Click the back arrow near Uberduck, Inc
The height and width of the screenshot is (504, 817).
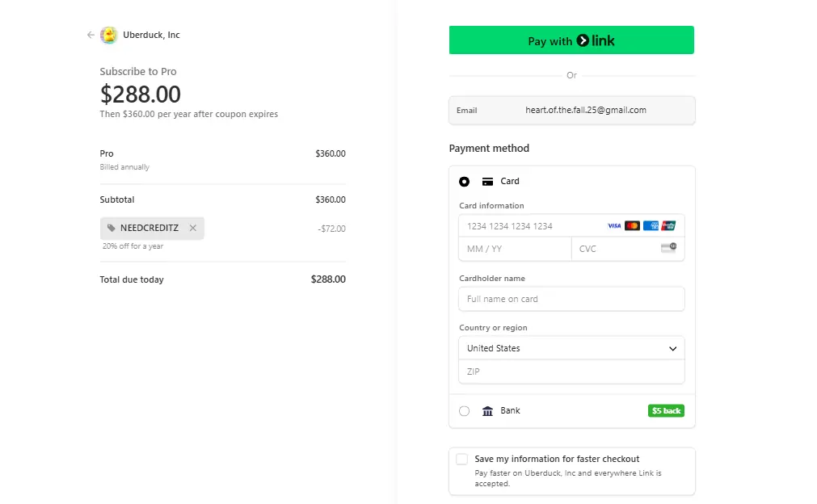point(91,35)
